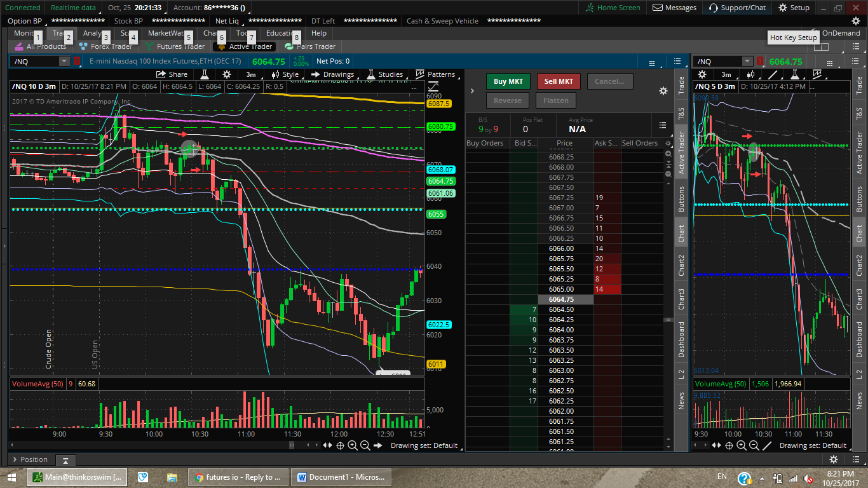Select News in the far-right sidebar
Image resolution: width=868 pixels, height=488 pixels.
pos(859,400)
